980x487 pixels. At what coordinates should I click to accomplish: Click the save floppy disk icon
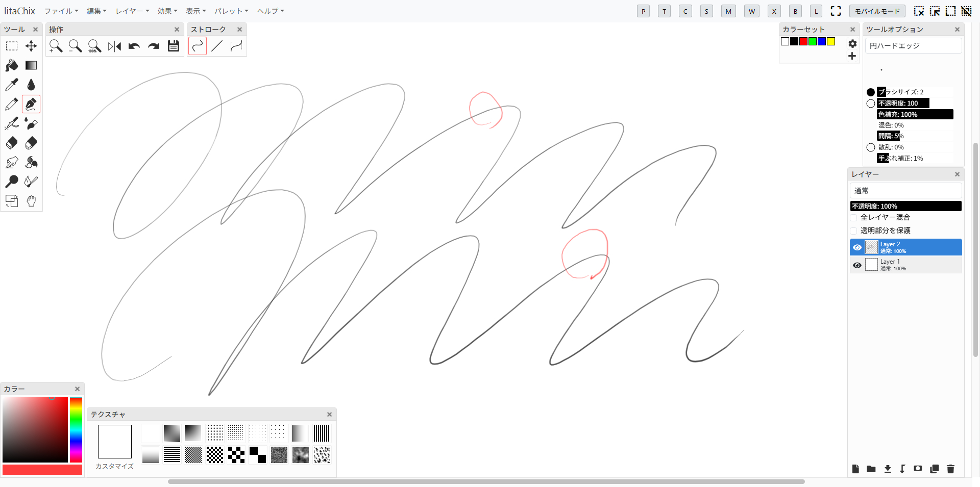click(174, 46)
